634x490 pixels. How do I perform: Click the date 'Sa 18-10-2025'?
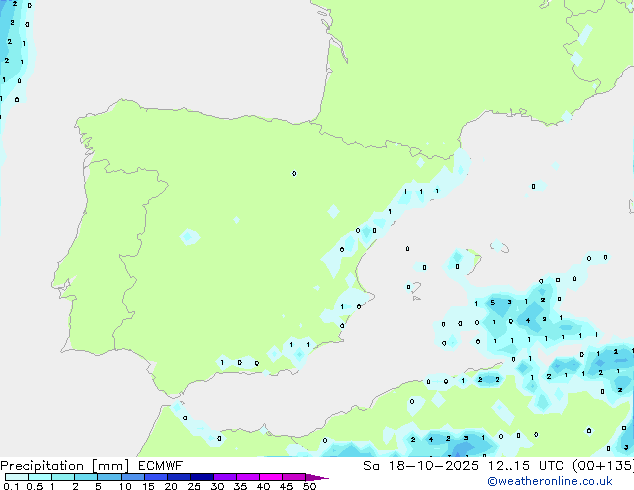(x=421, y=466)
